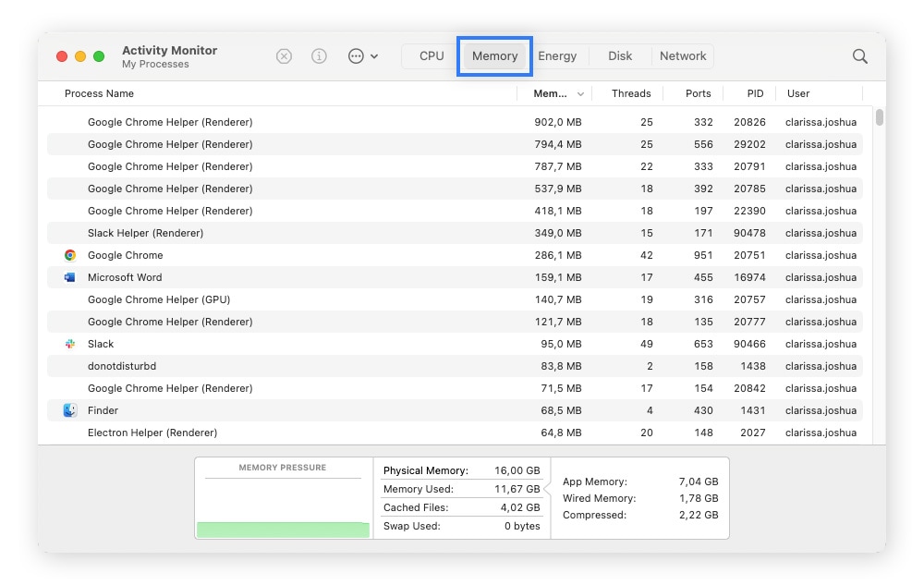Select the donotdisturbd process row
This screenshot has width=924, height=585.
point(455,367)
